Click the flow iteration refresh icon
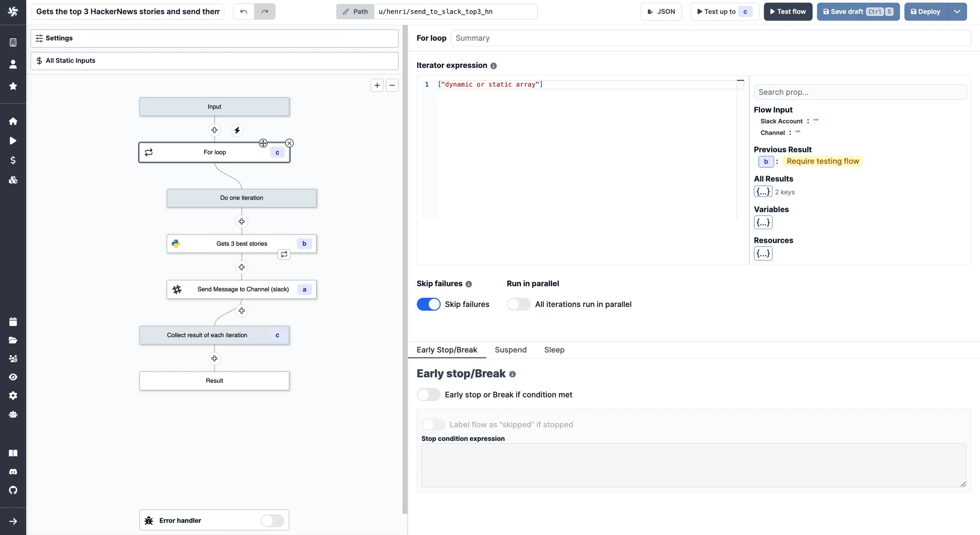Viewport: 980px width, 535px height. click(283, 254)
